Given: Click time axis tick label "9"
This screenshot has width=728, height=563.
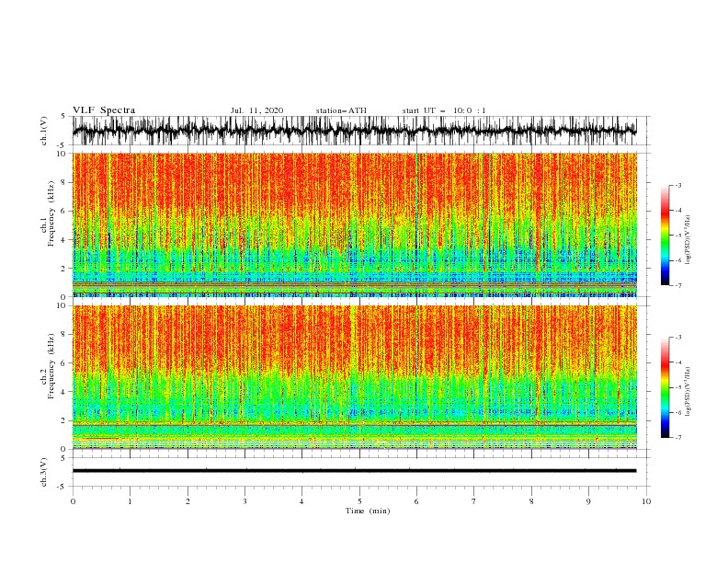Looking at the screenshot, I should pyautogui.click(x=588, y=501).
